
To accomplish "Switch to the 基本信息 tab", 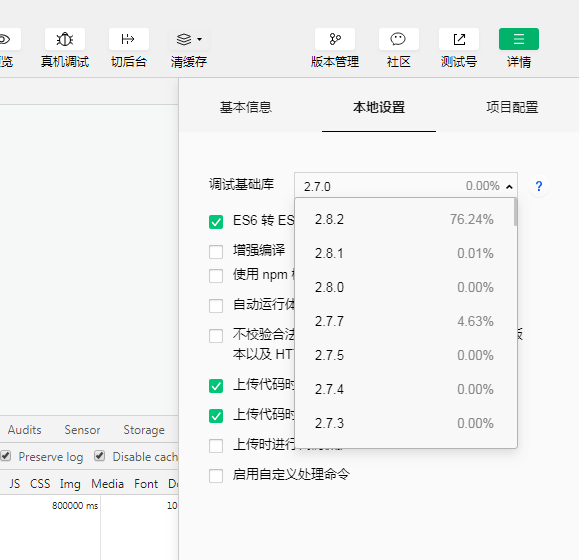I will coord(246,107).
